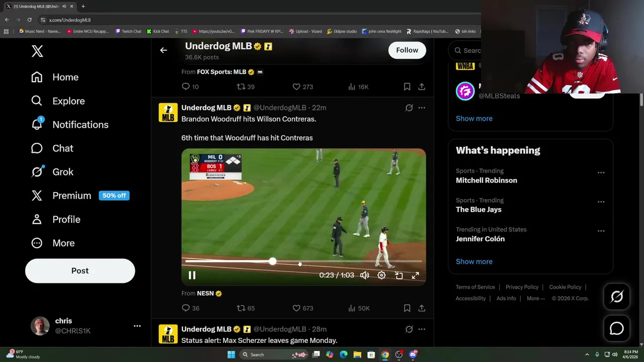Open the Mitchell Robinson trend
The width and height of the screenshot is (644, 362).
(x=487, y=180)
